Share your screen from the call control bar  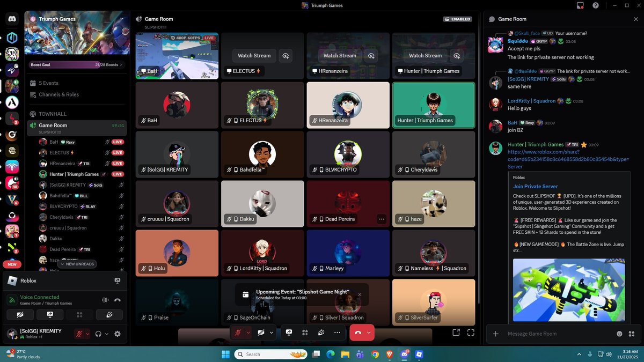[289, 333]
